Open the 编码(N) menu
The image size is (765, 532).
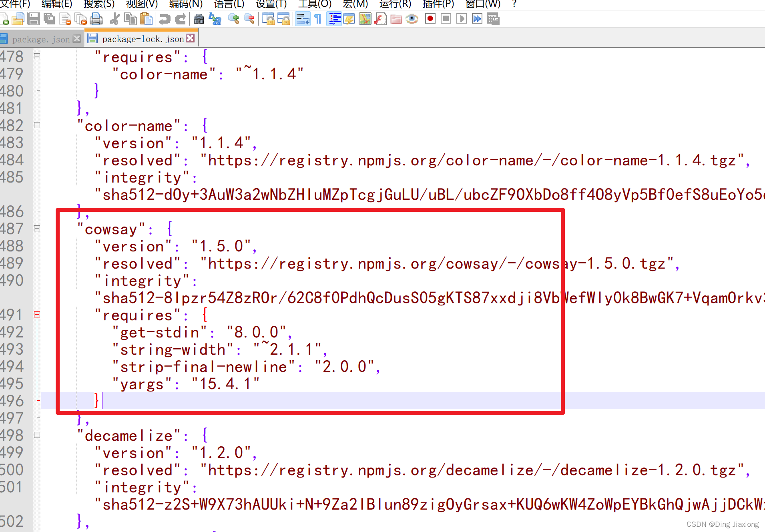(x=186, y=4)
